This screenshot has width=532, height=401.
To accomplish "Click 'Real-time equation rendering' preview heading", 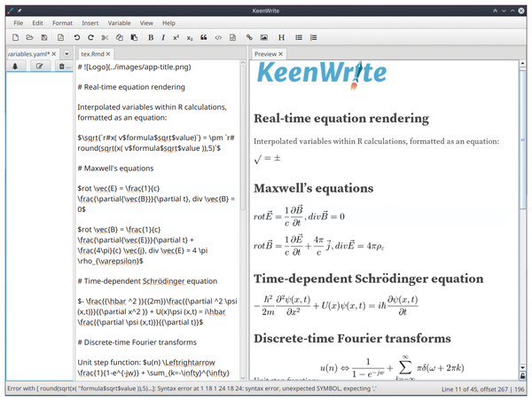I will click(341, 118).
